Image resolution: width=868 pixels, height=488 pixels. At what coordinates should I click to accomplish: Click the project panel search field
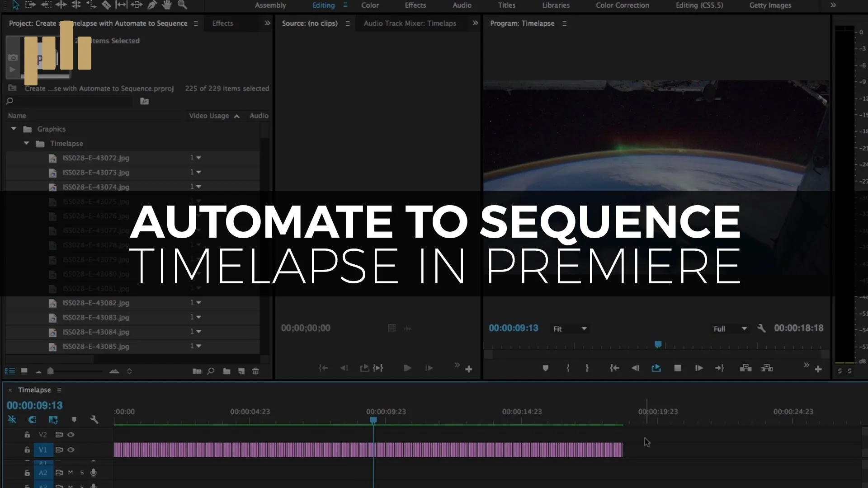(x=72, y=101)
